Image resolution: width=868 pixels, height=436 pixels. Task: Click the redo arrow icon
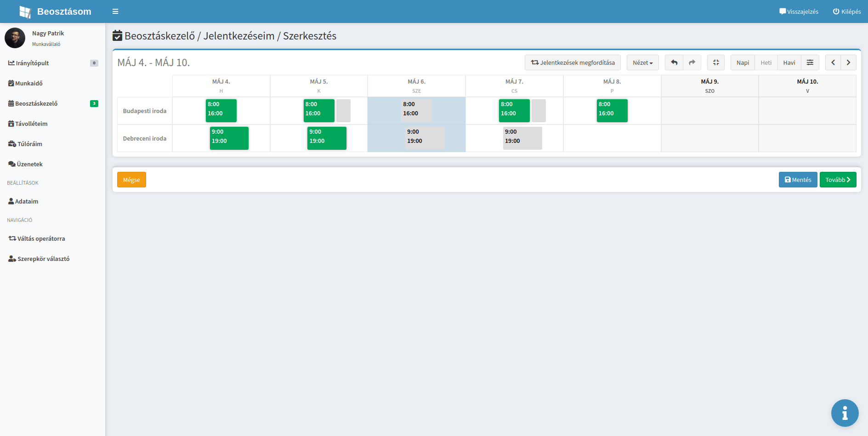[692, 62]
